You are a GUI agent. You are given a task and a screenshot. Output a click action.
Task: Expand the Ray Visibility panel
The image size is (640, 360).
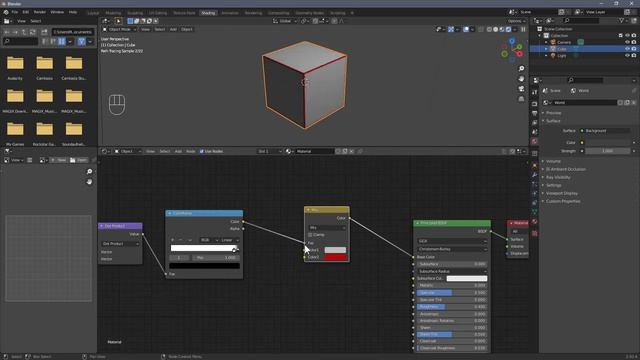(558, 177)
